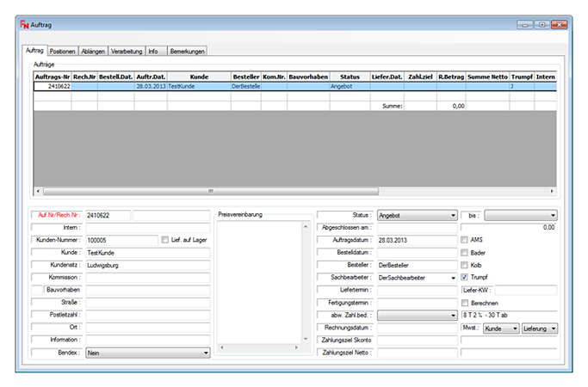Click the table scrollbar right arrow
The image size is (588, 387).
tap(552, 191)
